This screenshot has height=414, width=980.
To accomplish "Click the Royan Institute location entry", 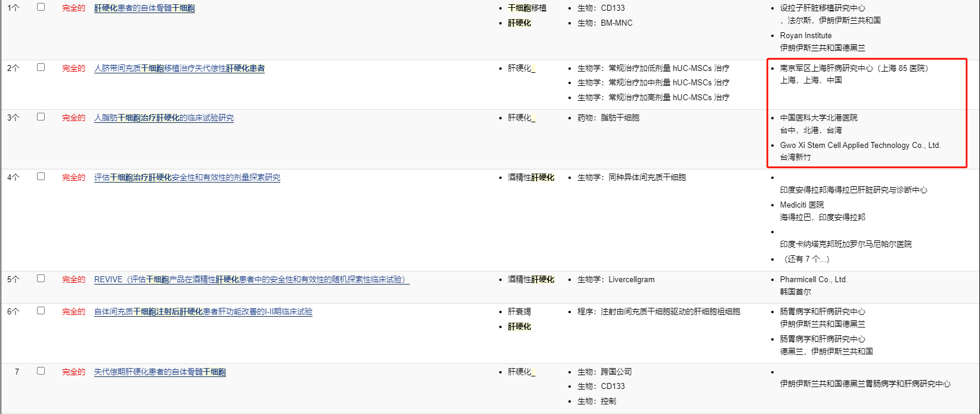I will pyautogui.click(x=805, y=36).
